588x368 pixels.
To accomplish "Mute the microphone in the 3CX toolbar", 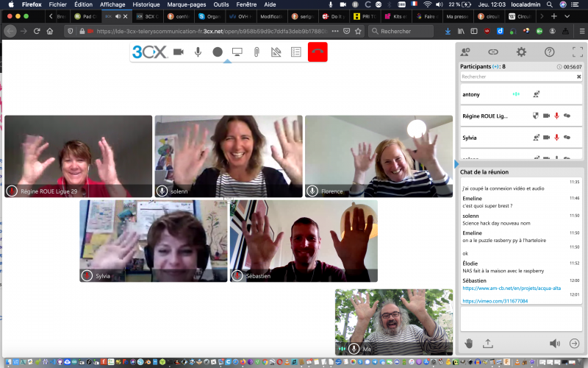I will (x=198, y=52).
